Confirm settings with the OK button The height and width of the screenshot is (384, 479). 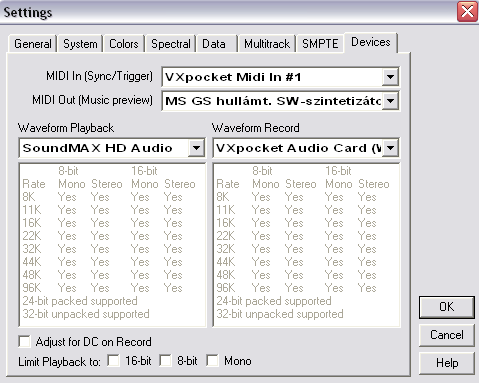(447, 307)
